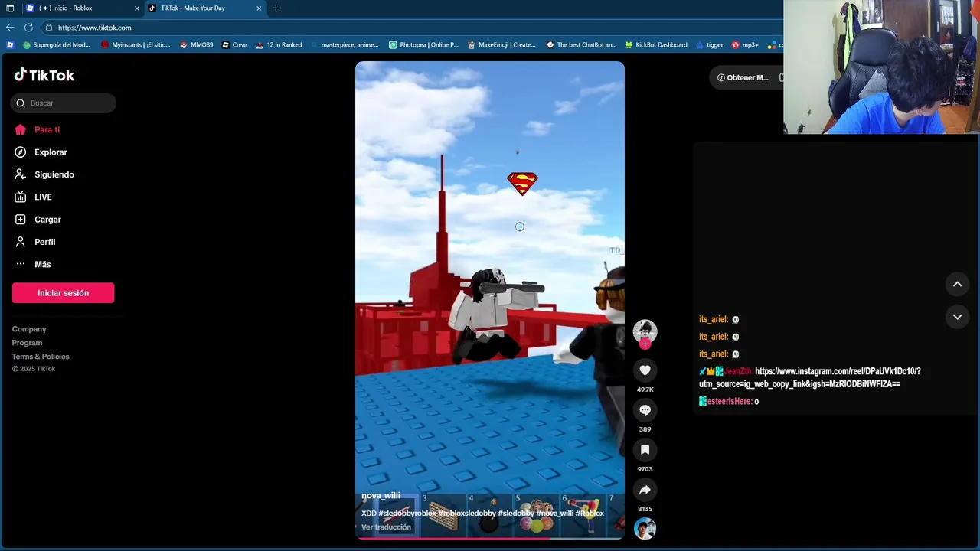
Task: Click the #sledobbyroblox hashtag
Action: click(407, 514)
